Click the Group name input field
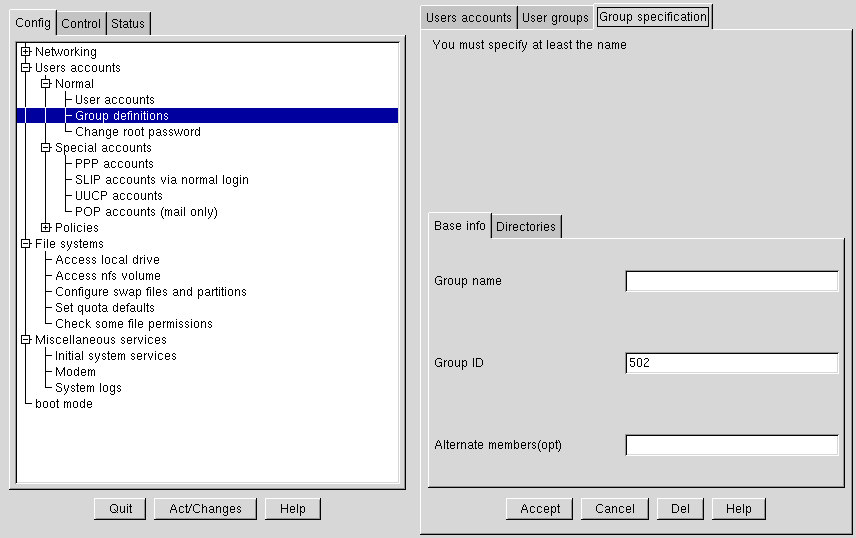856x538 pixels. [731, 282]
